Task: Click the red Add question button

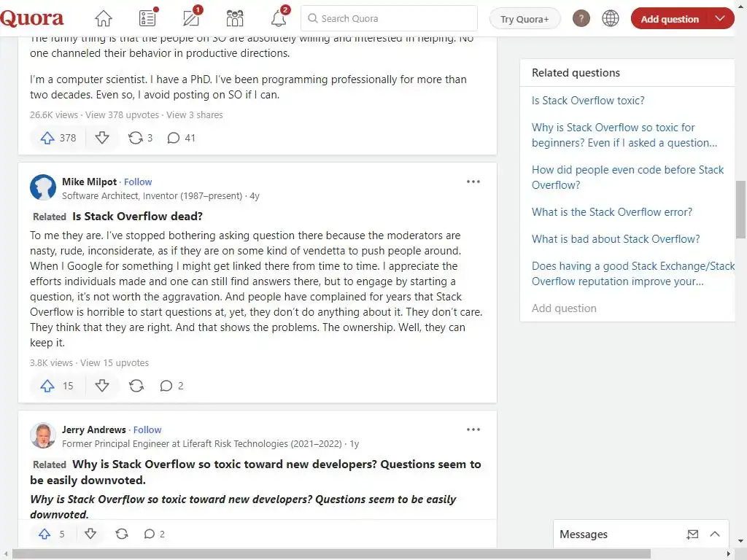Action: coord(670,19)
